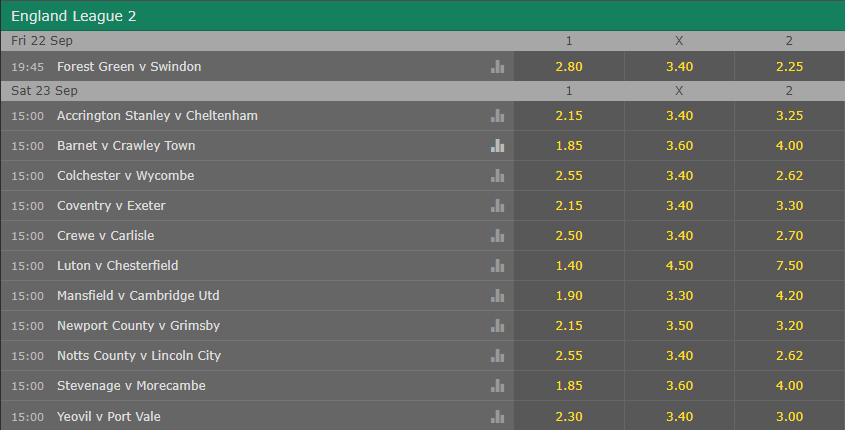Open stats icon for Accrington Stanley v Cheltenham
Screen dimensions: 845x430
(497, 115)
